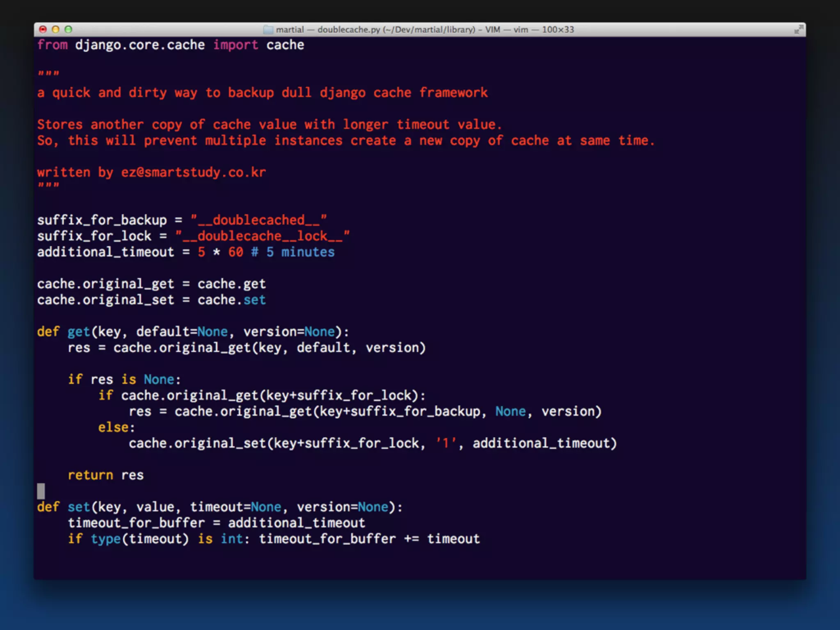Click the 'else:' keyword

[116, 427]
